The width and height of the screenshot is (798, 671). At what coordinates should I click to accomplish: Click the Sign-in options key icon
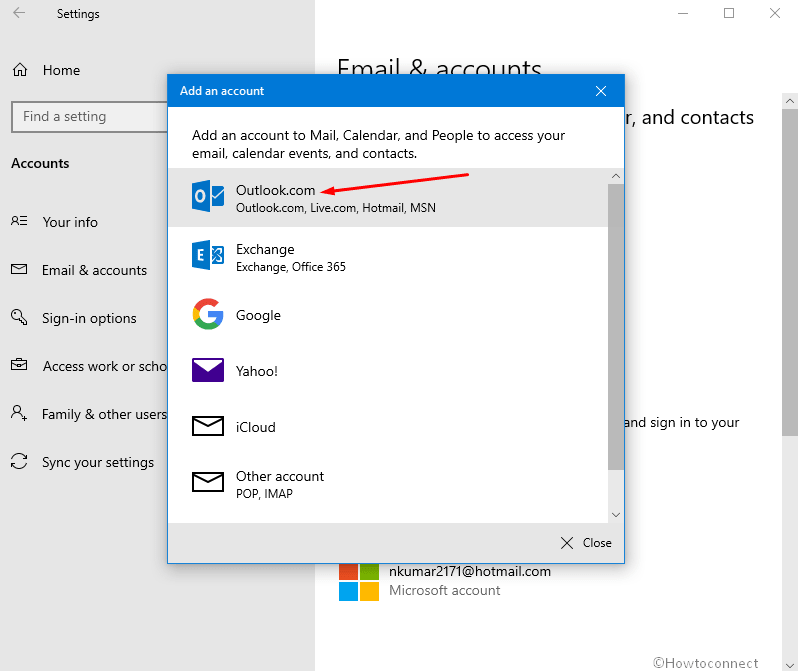19,317
